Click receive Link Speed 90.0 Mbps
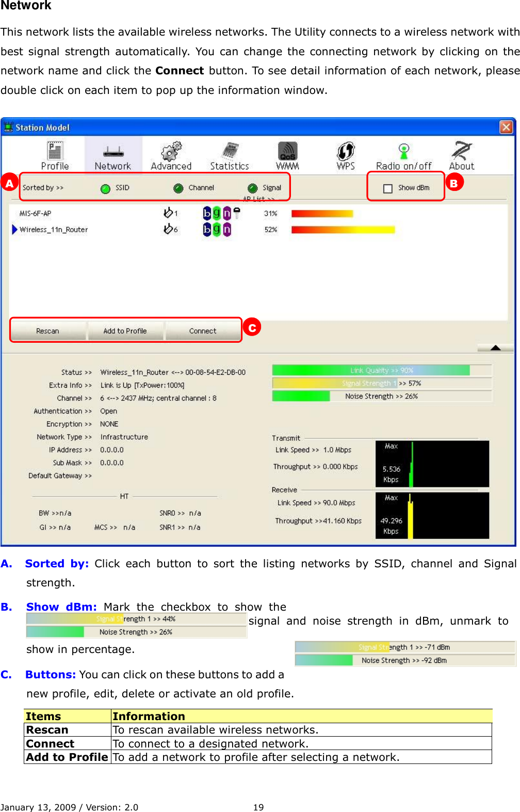 point(316,503)
